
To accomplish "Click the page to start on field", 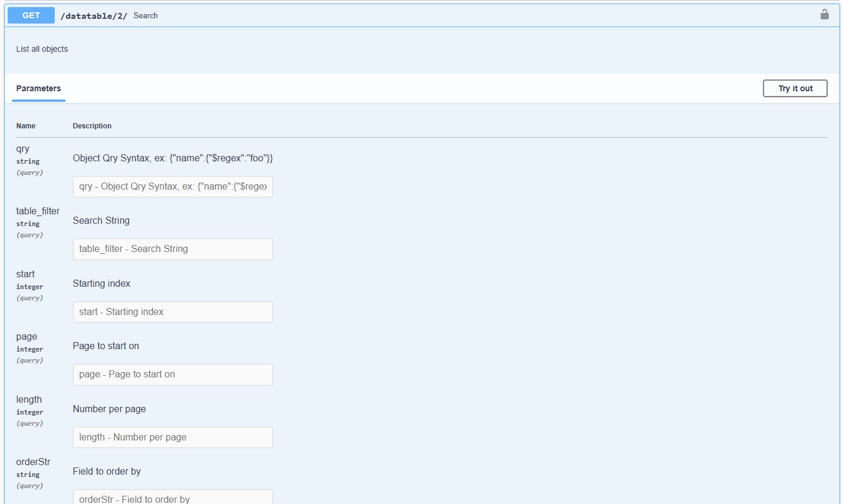I will 172,374.
